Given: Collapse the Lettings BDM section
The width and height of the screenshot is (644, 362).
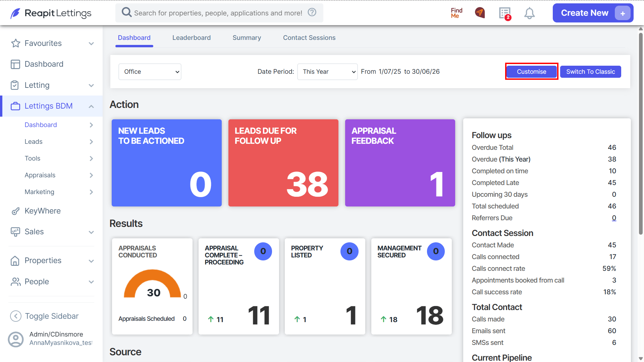Looking at the screenshot, I should pyautogui.click(x=91, y=106).
